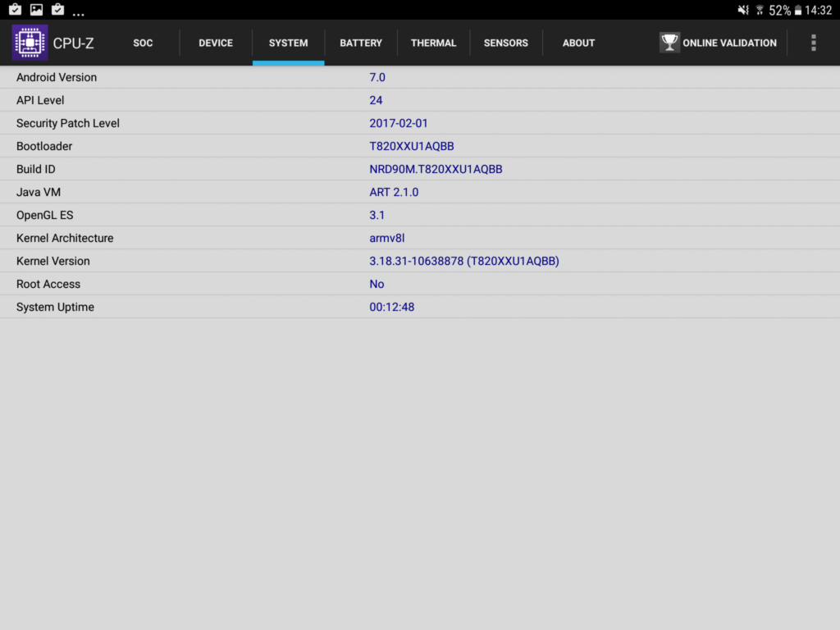Tap the Android Version row
The width and height of the screenshot is (840, 630).
click(x=420, y=77)
